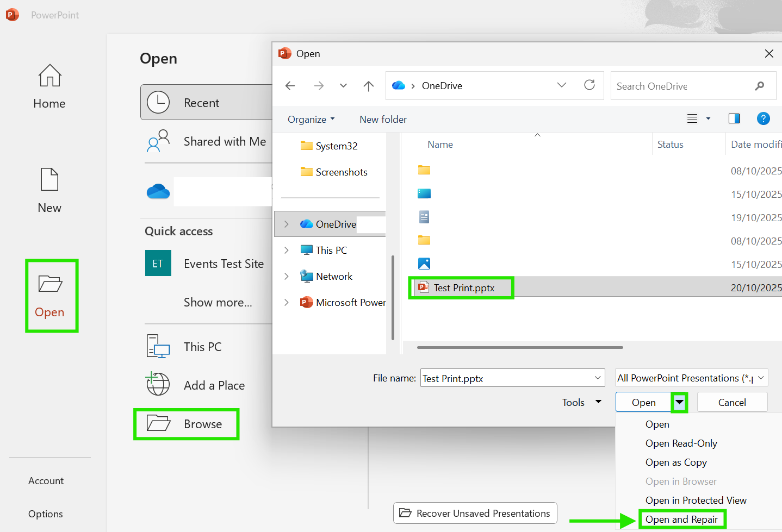The width and height of the screenshot is (782, 532).
Task: Open the Organize dropdown menu
Action: coord(311,119)
